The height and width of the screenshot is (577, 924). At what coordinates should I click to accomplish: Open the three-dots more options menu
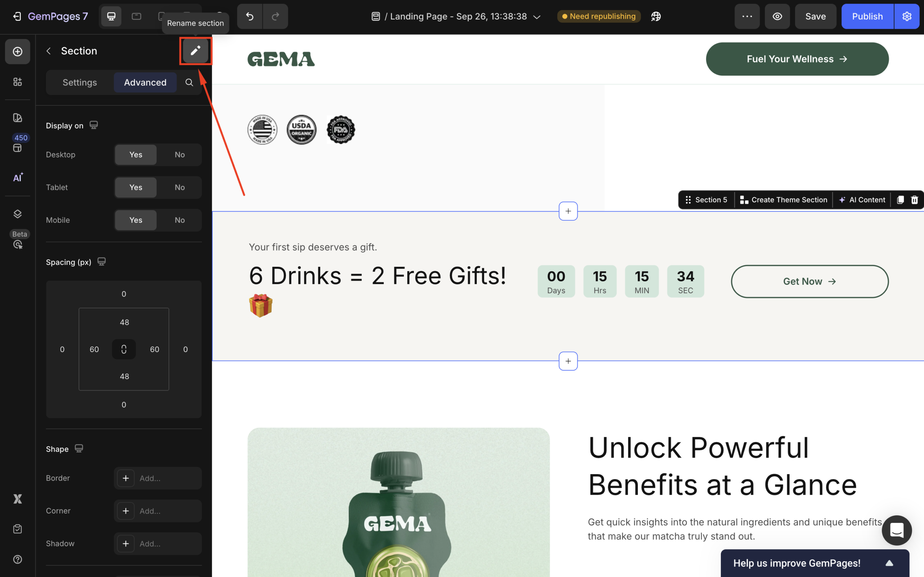tap(747, 16)
